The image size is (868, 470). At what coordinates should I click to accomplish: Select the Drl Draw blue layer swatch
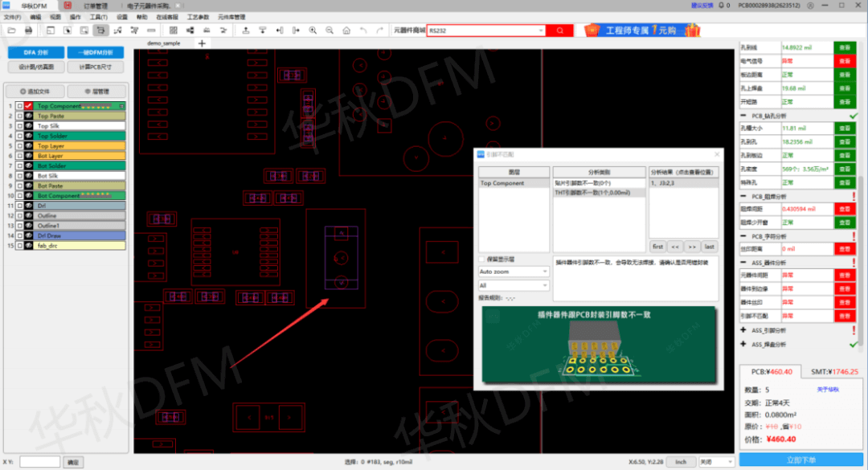tap(79, 236)
